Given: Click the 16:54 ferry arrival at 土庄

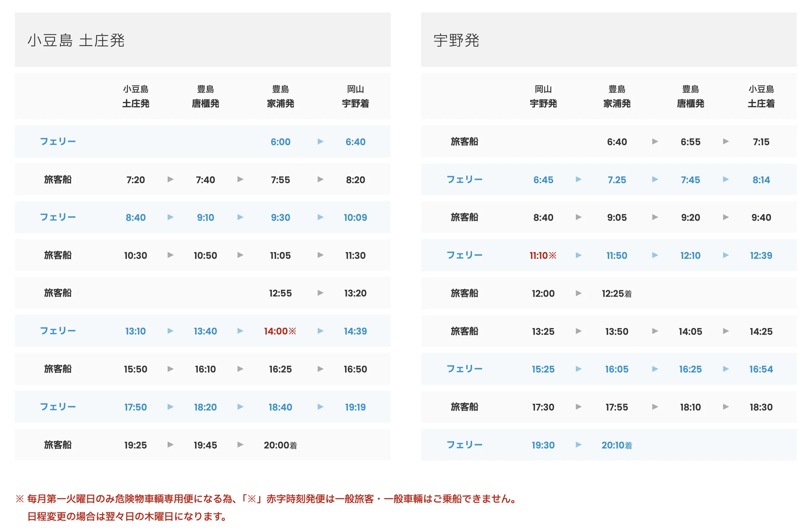Looking at the screenshot, I should coord(761,369).
